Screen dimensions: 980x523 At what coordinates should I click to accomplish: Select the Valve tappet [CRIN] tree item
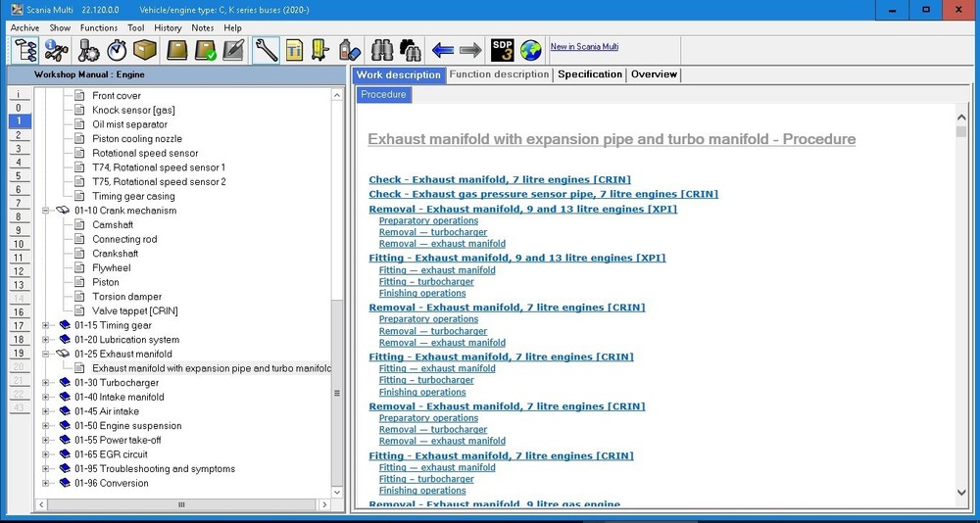coord(135,311)
